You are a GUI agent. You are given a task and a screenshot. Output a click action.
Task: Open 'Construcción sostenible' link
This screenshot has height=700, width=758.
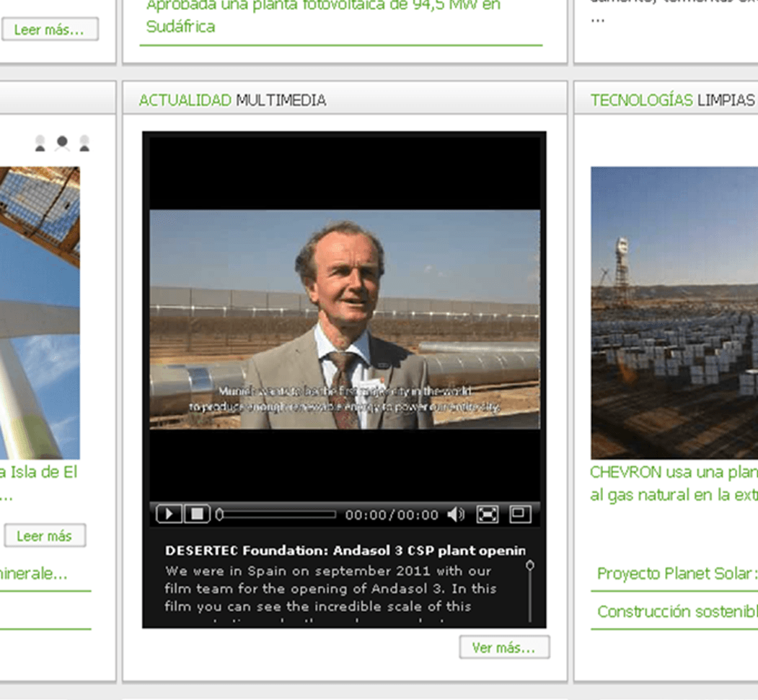coord(677,611)
